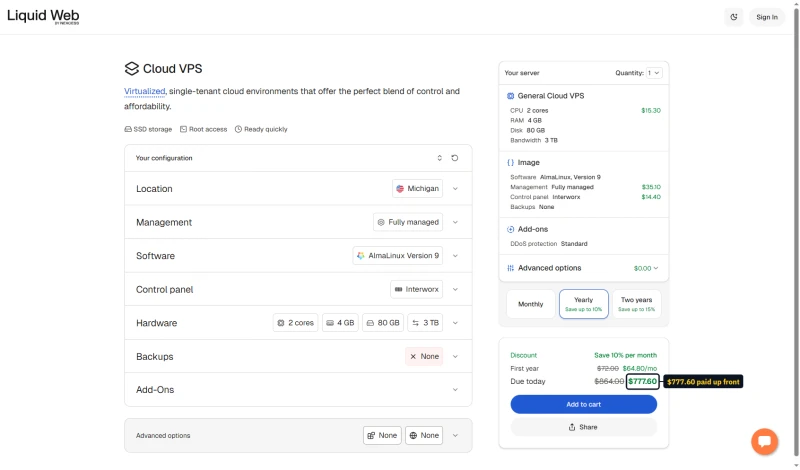Select the Fully managed chip
This screenshot has width=800, height=470.
click(408, 222)
